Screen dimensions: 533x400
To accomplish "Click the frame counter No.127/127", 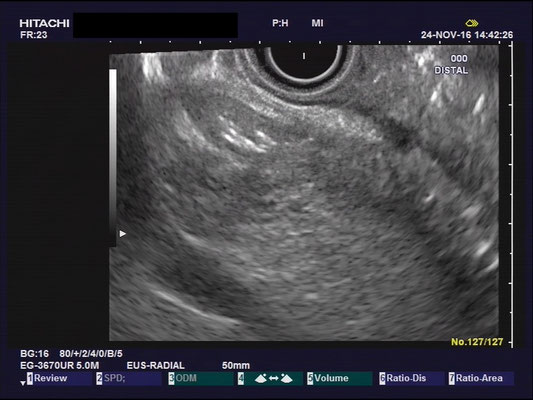I will (x=477, y=342).
